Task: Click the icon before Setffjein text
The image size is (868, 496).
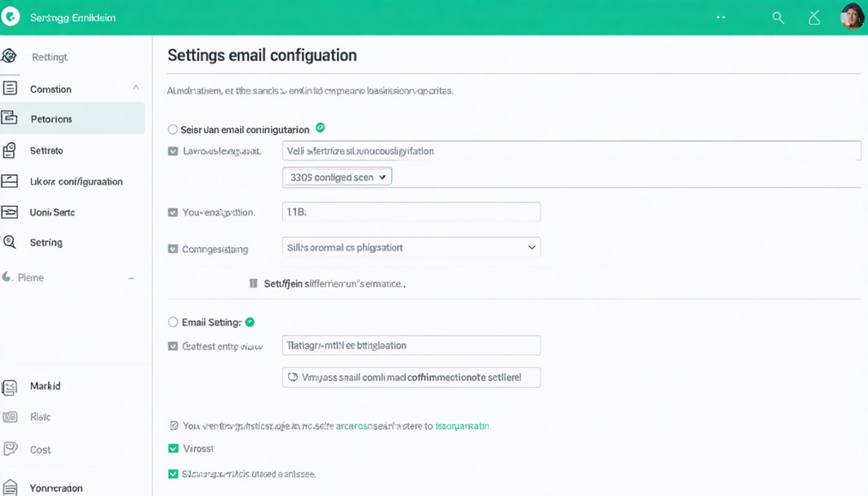Action: [x=253, y=284]
